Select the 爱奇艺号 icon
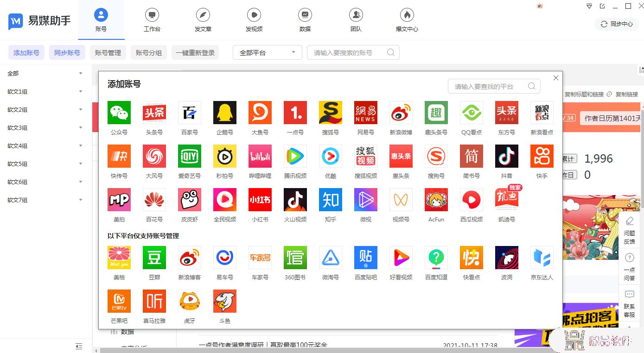The height and width of the screenshot is (353, 644). (190, 156)
